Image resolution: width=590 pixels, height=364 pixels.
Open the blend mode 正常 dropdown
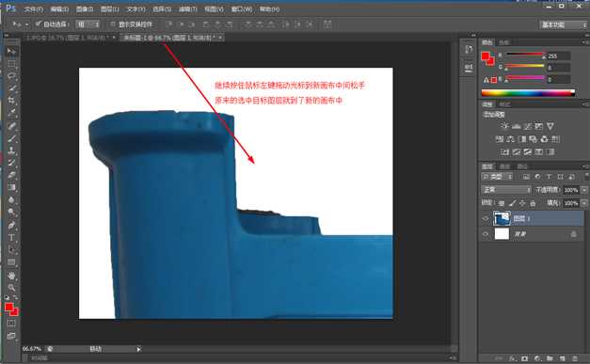click(506, 190)
